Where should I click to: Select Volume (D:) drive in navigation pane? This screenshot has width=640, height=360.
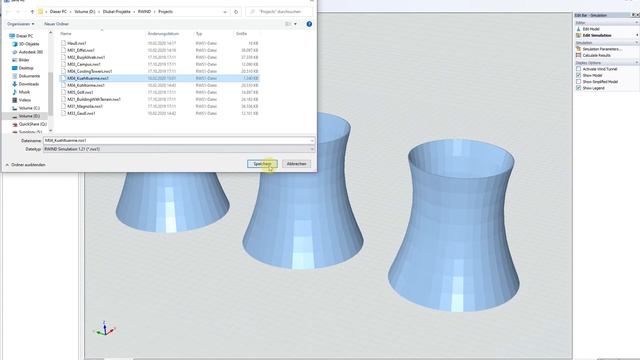pos(26,116)
